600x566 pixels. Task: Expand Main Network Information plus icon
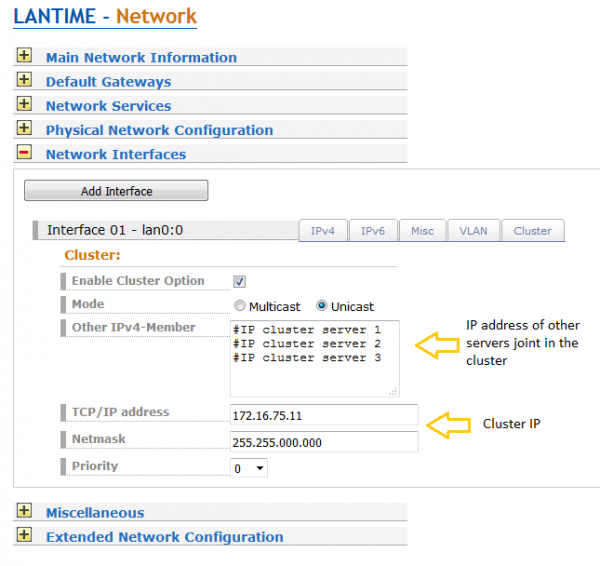click(24, 55)
